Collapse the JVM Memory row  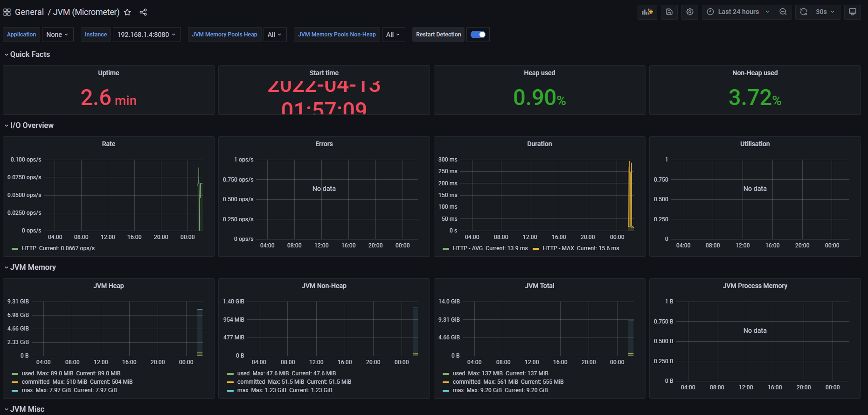click(x=30, y=267)
